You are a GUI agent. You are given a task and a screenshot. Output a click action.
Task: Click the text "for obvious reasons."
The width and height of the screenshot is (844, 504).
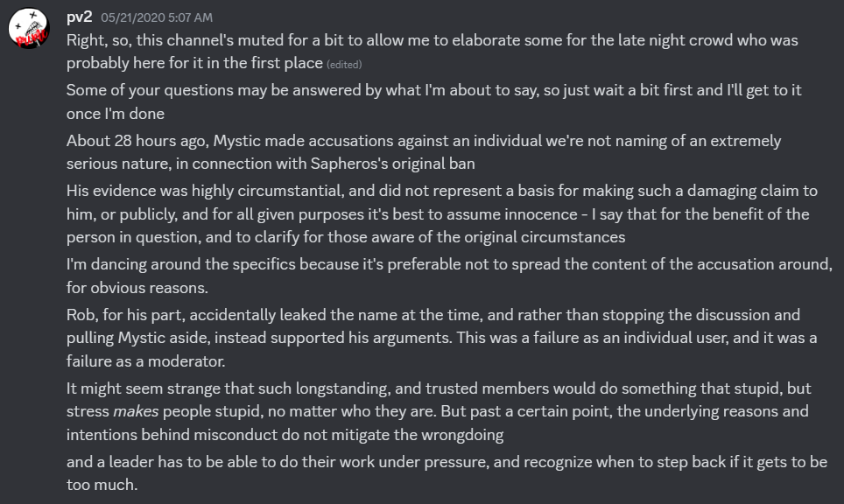pos(137,288)
